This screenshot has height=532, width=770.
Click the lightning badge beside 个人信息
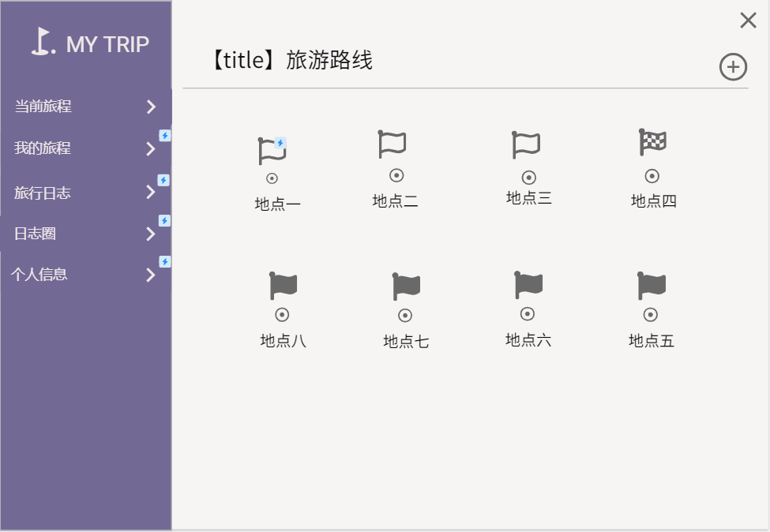tap(165, 261)
